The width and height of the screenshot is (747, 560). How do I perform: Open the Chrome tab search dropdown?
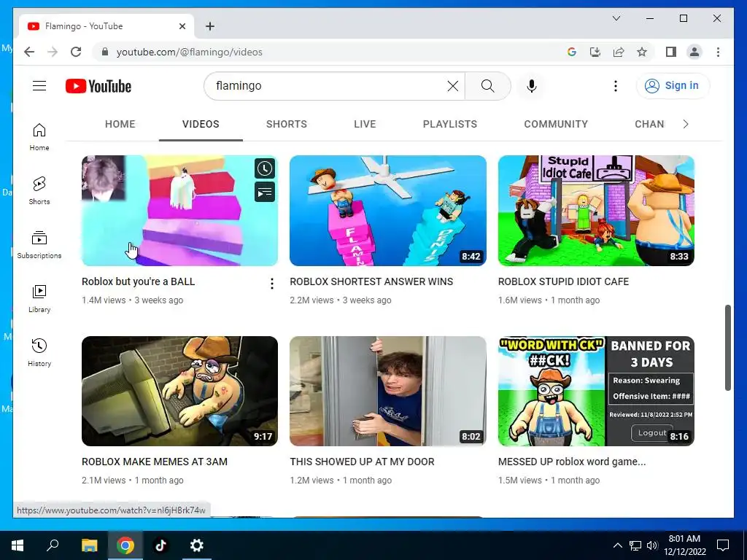coord(616,18)
